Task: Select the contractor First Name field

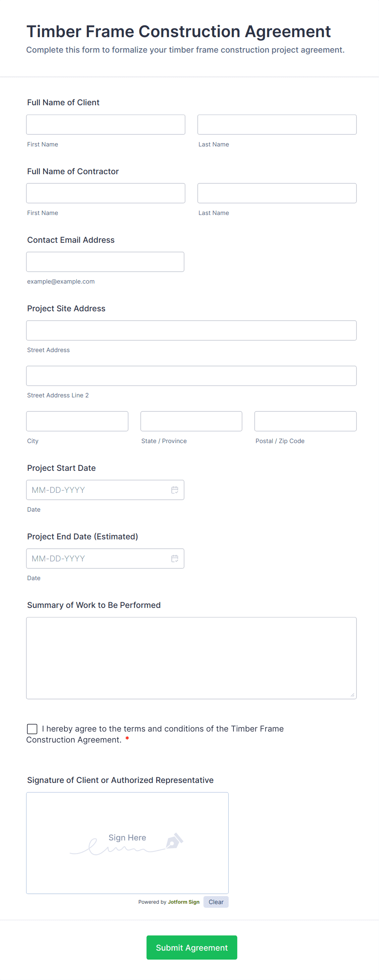Action: pos(105,193)
